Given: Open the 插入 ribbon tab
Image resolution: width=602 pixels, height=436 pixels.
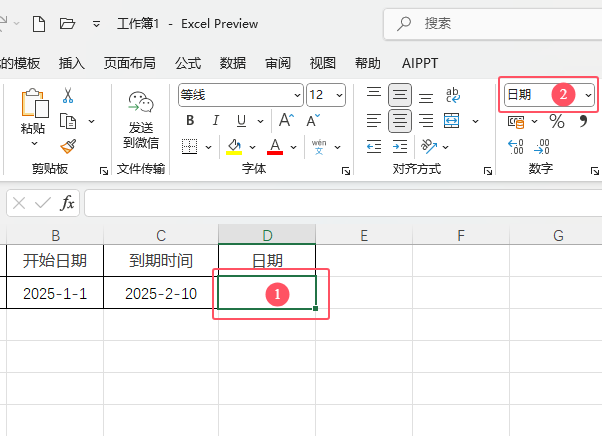Looking at the screenshot, I should pyautogui.click(x=72, y=63).
